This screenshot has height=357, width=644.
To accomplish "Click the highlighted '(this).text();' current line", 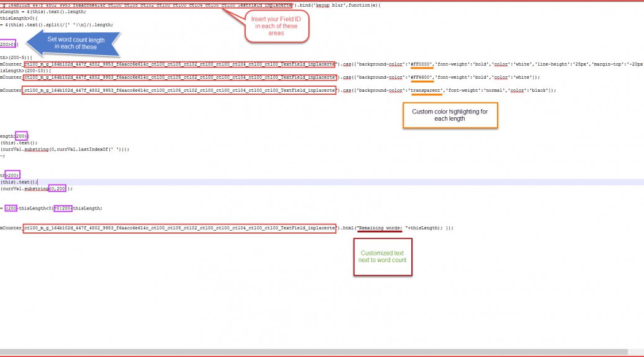I will coord(19,182).
